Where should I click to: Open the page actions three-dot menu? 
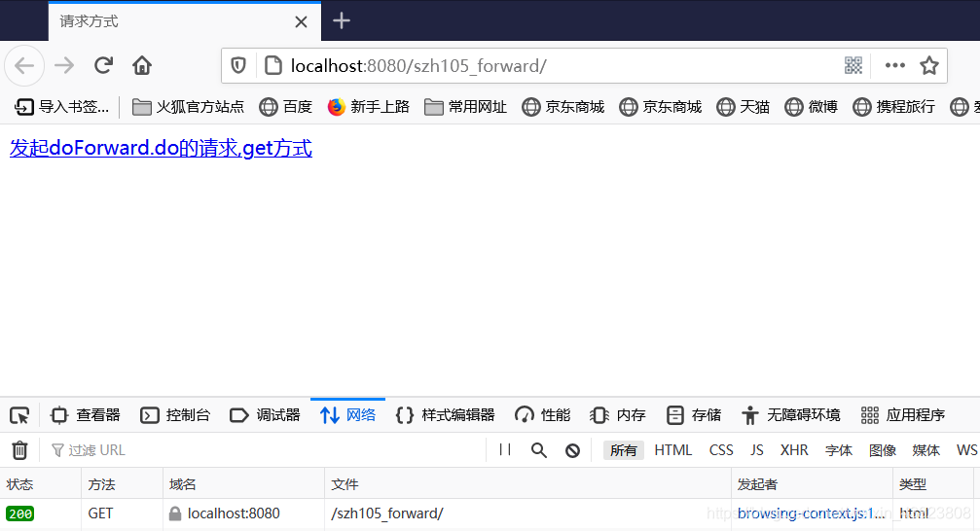pyautogui.click(x=895, y=65)
